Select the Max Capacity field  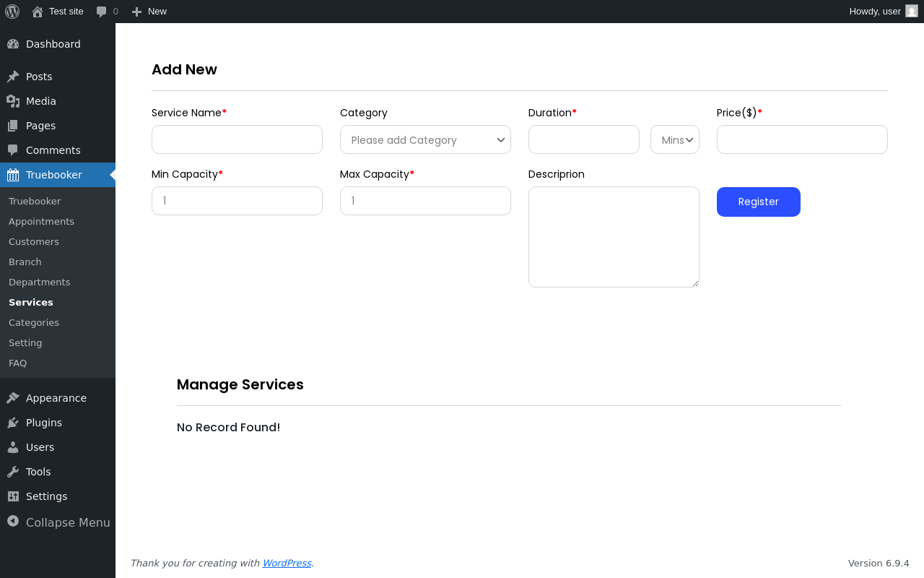click(425, 201)
